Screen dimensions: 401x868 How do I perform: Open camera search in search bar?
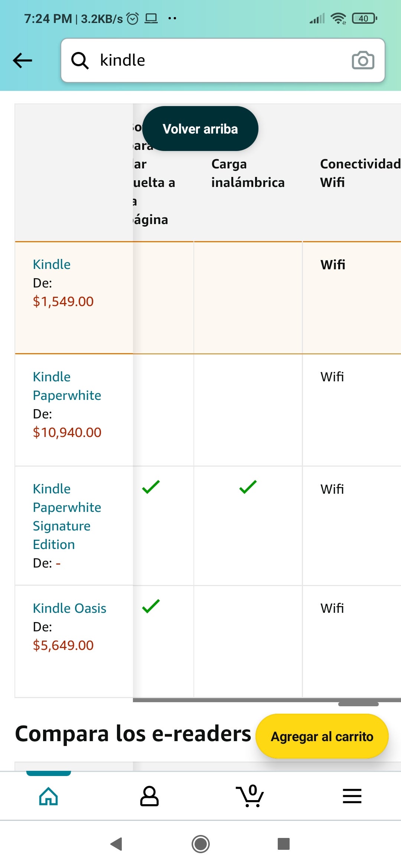coord(363,60)
